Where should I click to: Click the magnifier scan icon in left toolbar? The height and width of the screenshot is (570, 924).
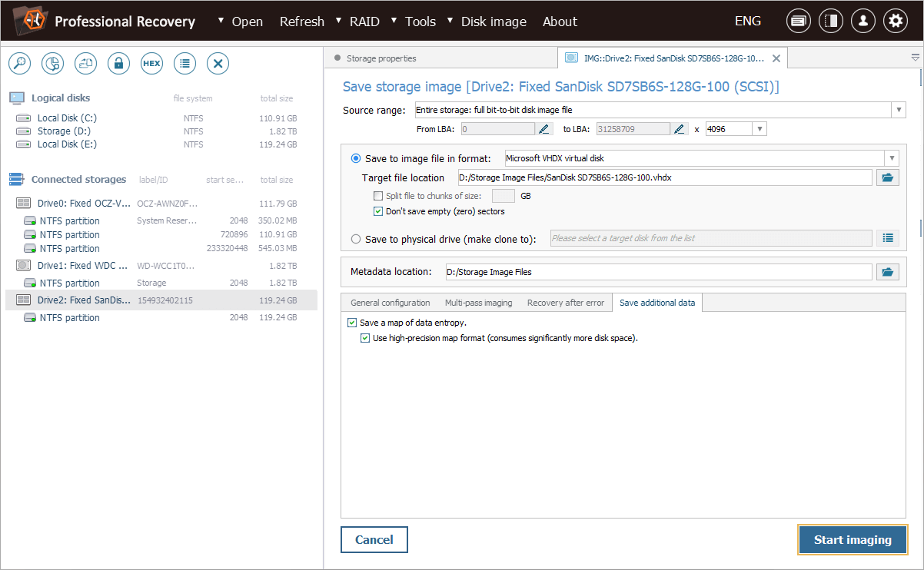point(19,64)
